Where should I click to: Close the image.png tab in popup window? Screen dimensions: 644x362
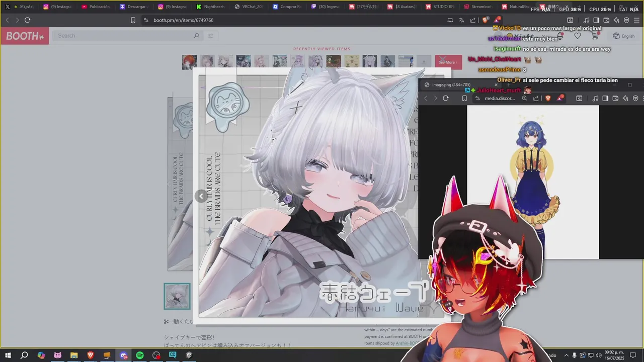(496, 85)
